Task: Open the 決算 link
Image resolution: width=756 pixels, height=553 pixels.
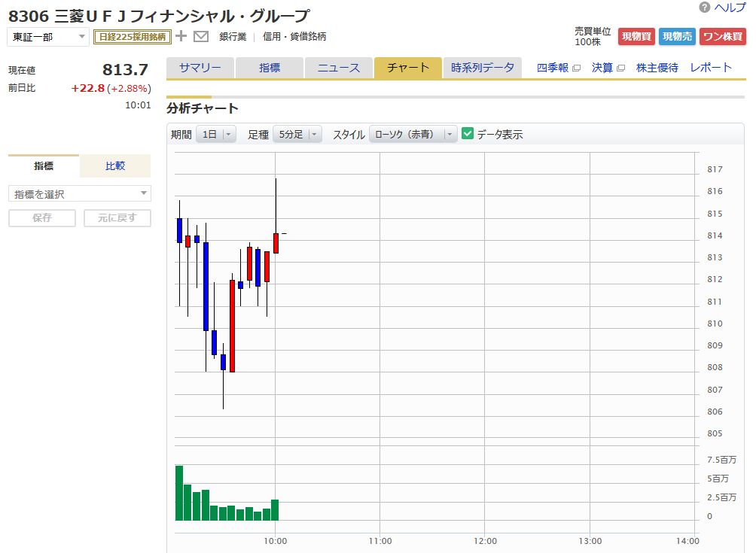Action: pos(602,68)
